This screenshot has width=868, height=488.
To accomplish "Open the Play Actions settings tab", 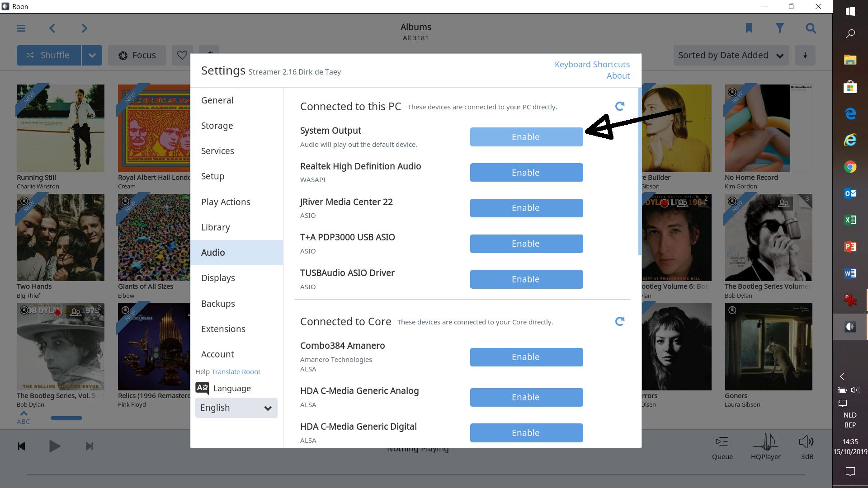I will [236, 202].
